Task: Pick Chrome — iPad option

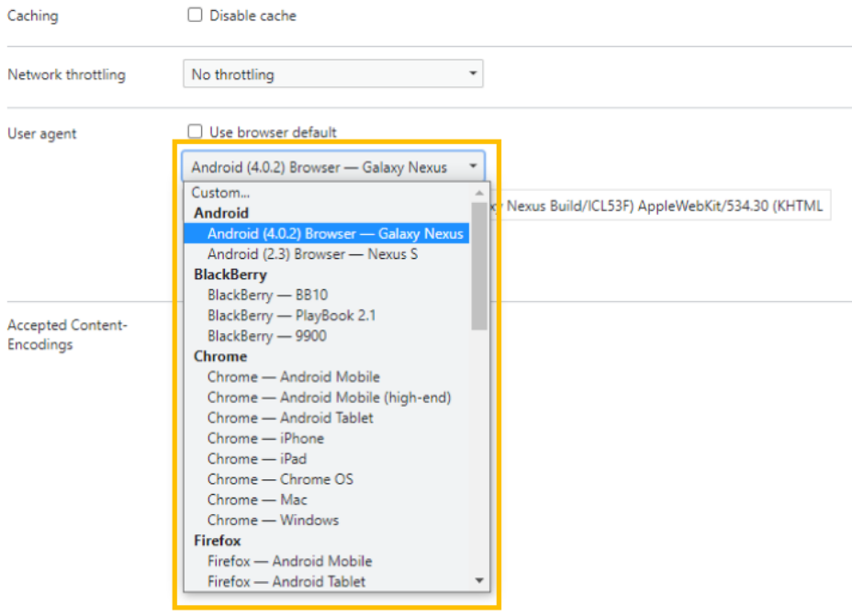Action: coord(257,458)
